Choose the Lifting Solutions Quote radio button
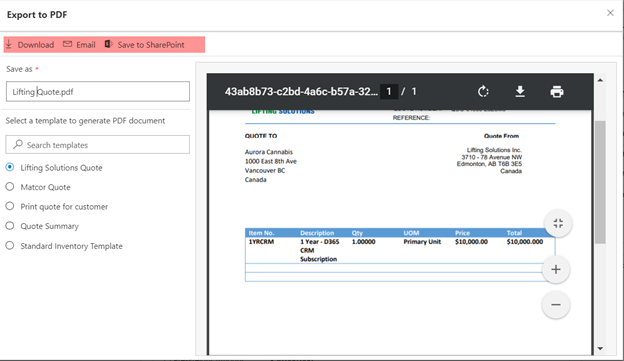624x361 pixels. [10, 167]
